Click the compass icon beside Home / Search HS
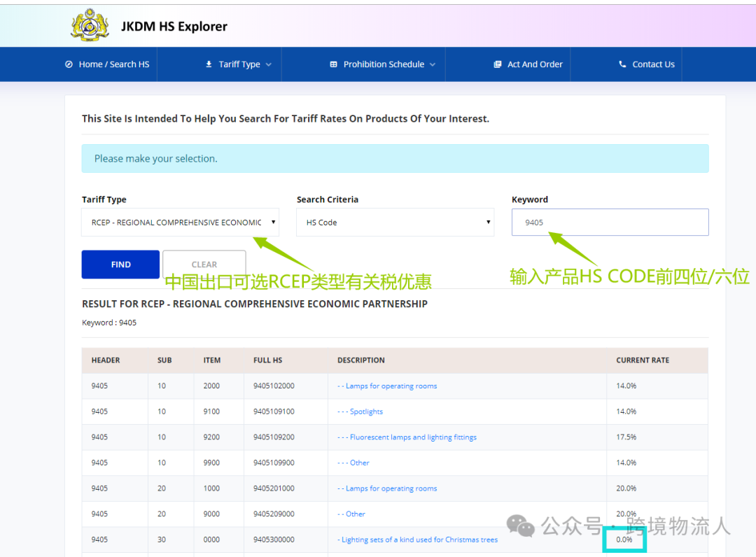The width and height of the screenshot is (756, 557). (69, 64)
